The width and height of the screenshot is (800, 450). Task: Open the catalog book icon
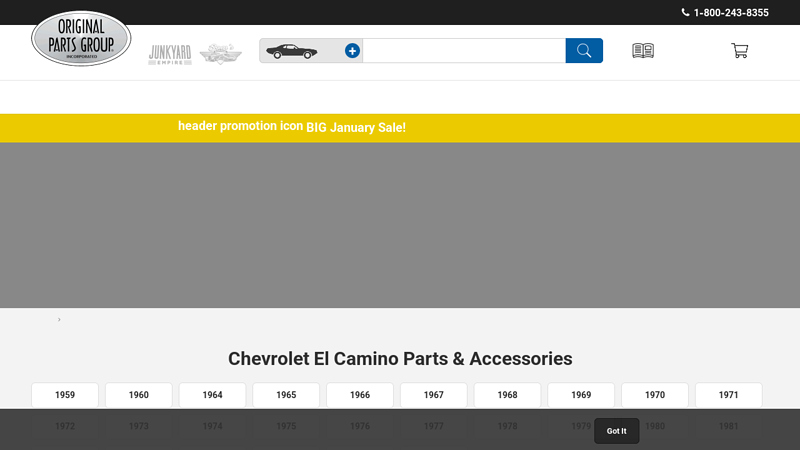tap(643, 51)
